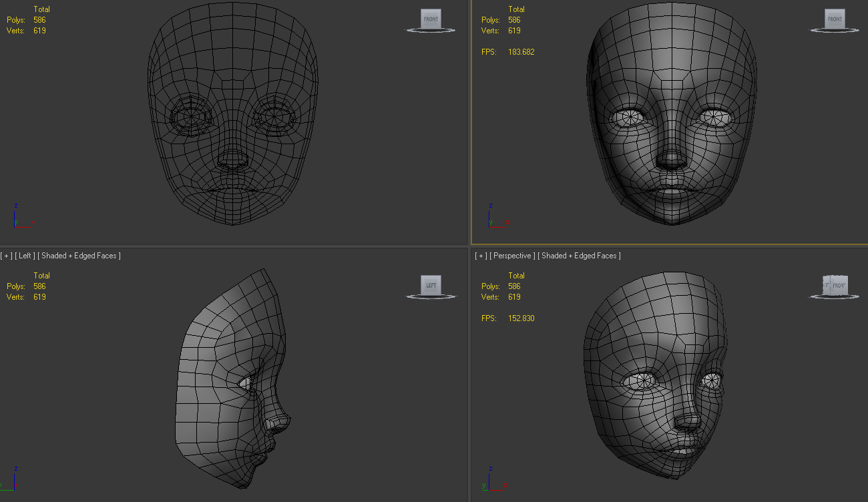The width and height of the screenshot is (868, 502).
Task: Select the shaded head in active front viewport
Action: (x=673, y=113)
